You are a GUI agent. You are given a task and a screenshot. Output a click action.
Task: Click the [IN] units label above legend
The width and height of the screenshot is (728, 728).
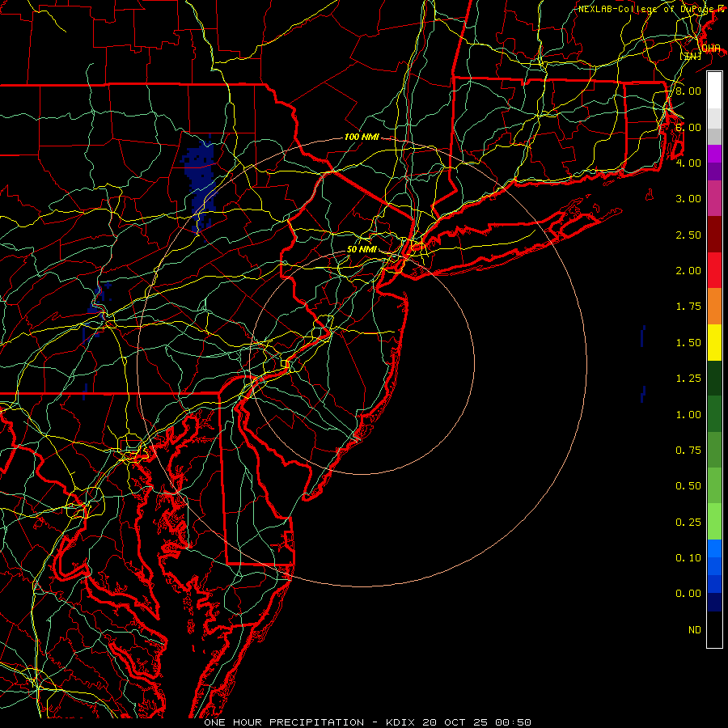tap(691, 56)
